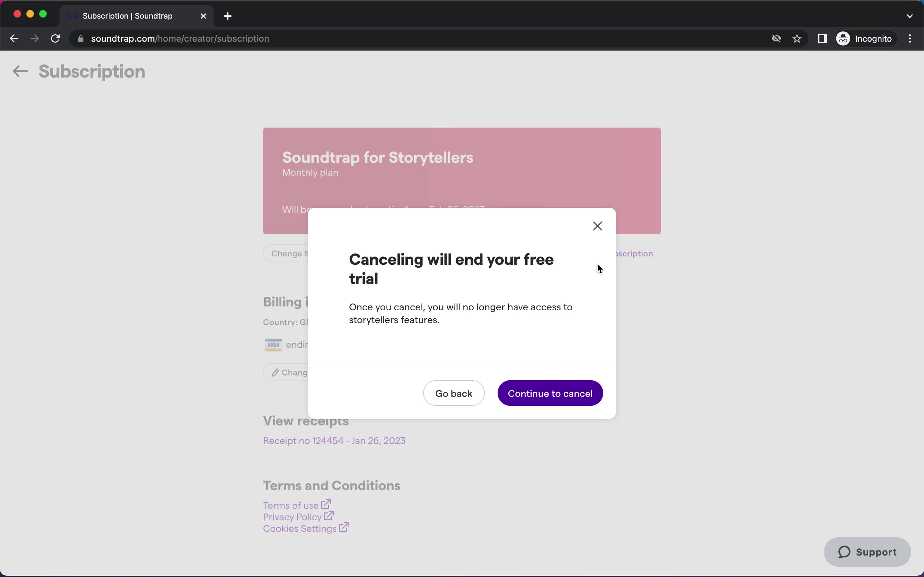The image size is (924, 577).
Task: Click Go back button in dialog
Action: [454, 393]
